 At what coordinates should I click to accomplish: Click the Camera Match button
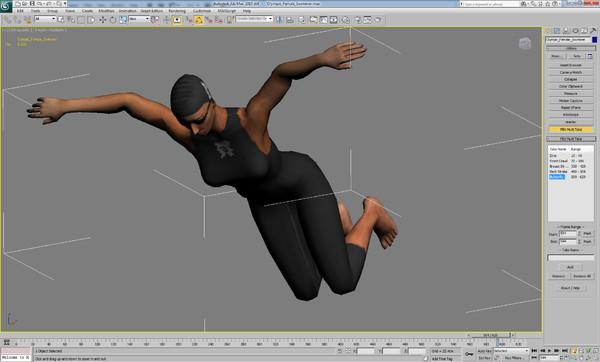point(571,72)
